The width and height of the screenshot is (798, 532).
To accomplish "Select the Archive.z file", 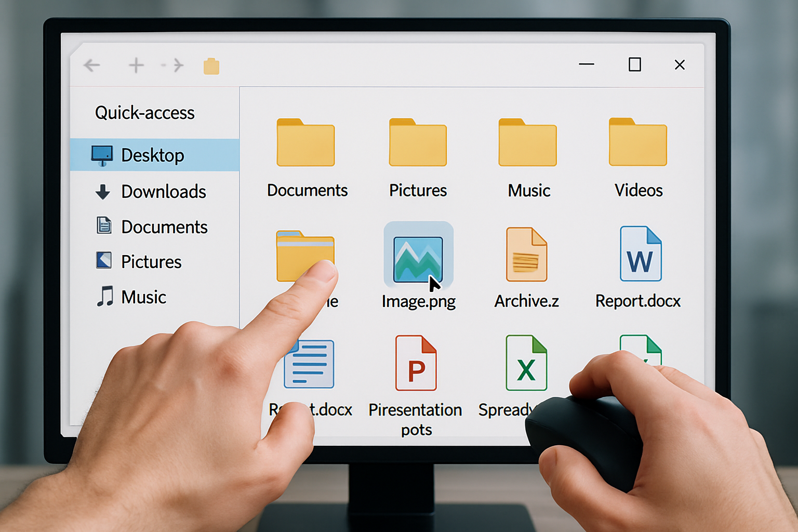I will point(526,256).
